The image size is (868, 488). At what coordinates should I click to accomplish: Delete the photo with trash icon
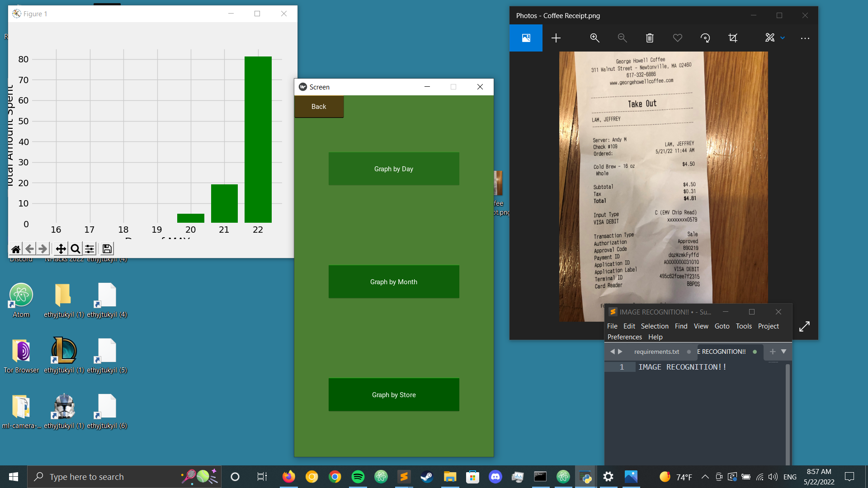point(650,38)
